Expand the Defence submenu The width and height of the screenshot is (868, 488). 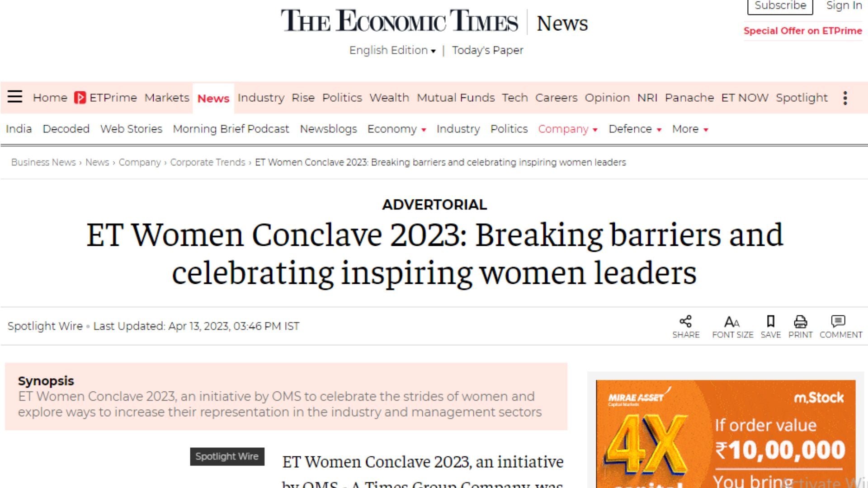point(635,129)
